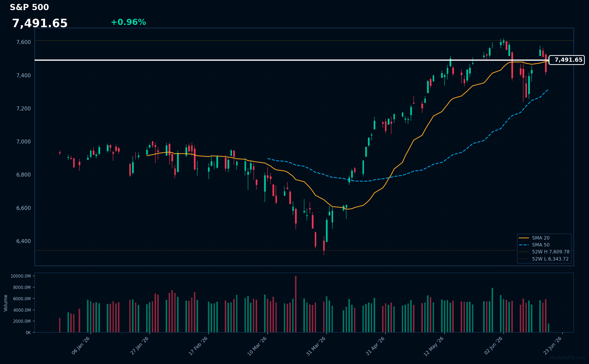The width and height of the screenshot is (589, 364).
Task: Click the 6,400 price axis label
Action: click(x=23, y=241)
